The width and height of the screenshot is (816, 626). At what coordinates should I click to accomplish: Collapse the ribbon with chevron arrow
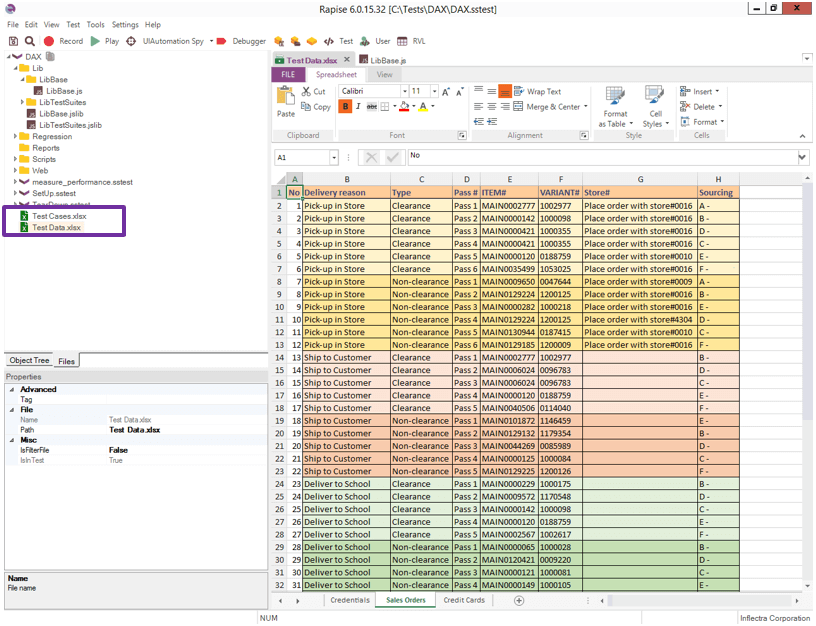click(802, 136)
